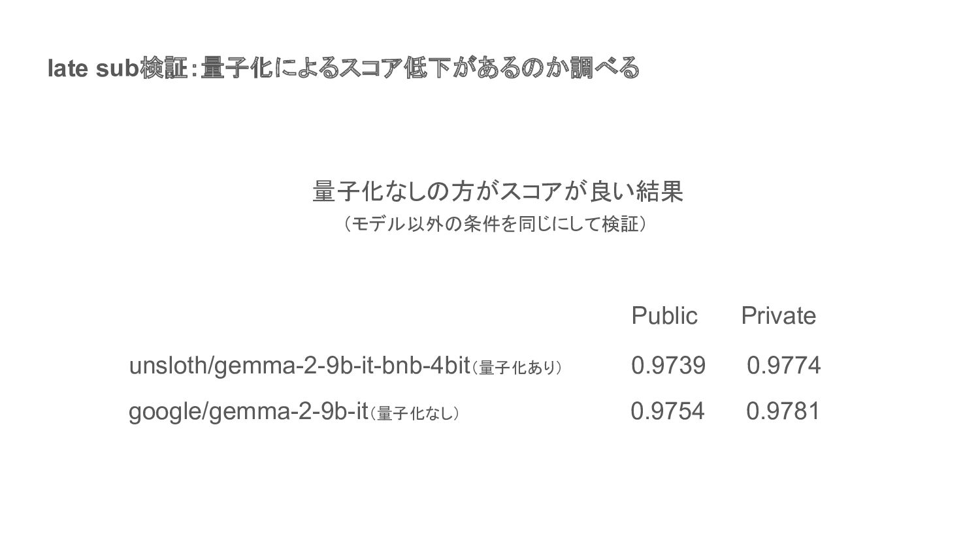Click the (量子化なし) annotation

pos(416,414)
